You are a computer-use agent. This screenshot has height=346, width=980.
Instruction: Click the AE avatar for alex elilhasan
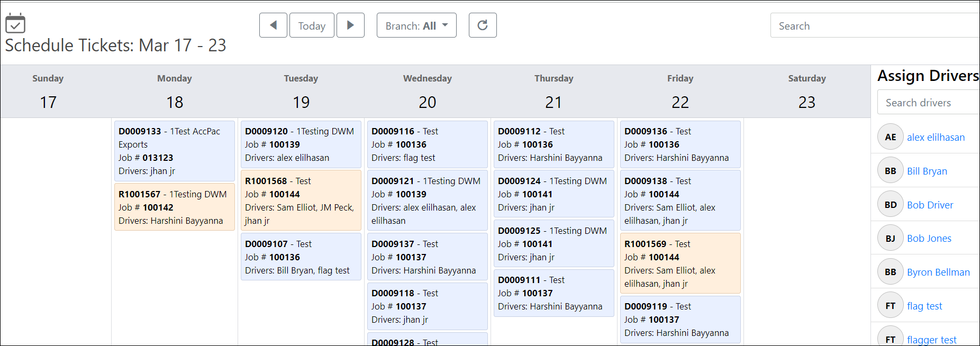(891, 137)
